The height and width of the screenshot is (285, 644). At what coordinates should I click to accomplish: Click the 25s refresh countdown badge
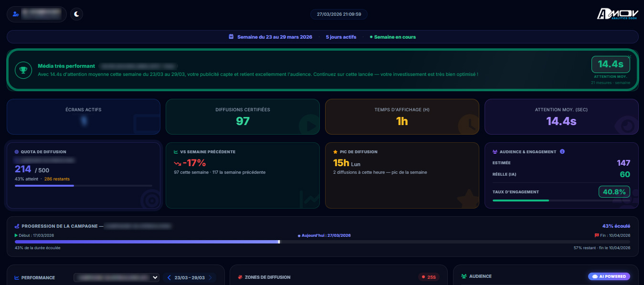click(x=429, y=277)
